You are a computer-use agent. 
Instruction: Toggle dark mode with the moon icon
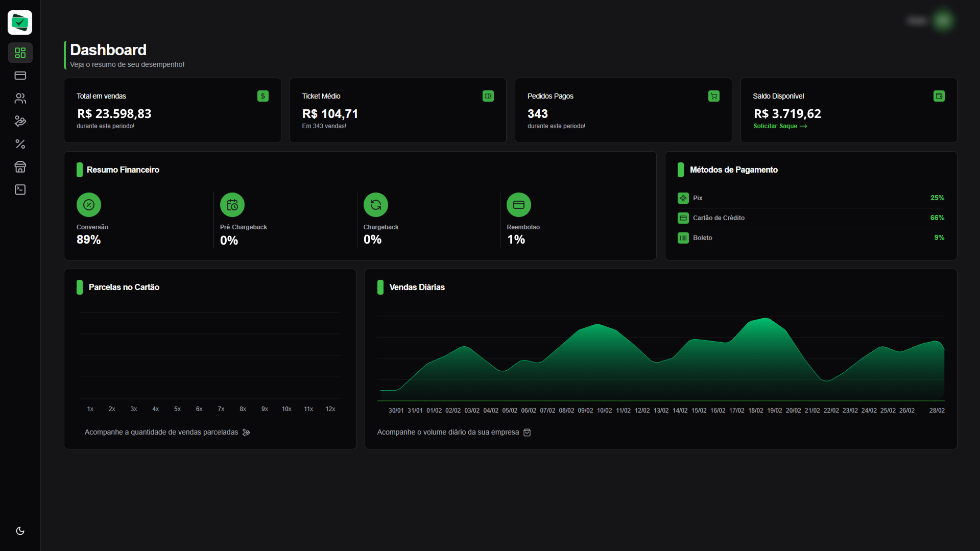(20, 531)
